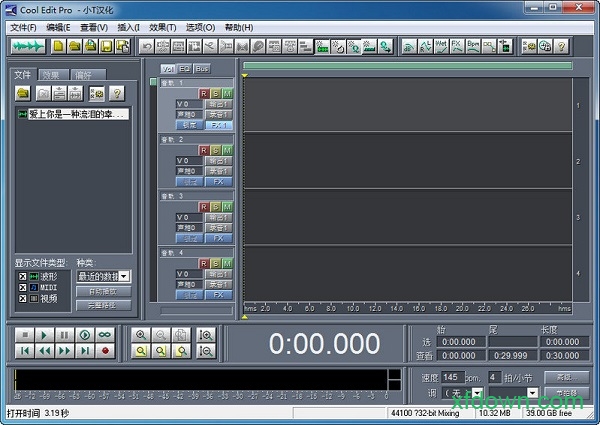Click the Undo arrow toolbar icon
Viewport: 600px width, 425px height.
[146, 47]
